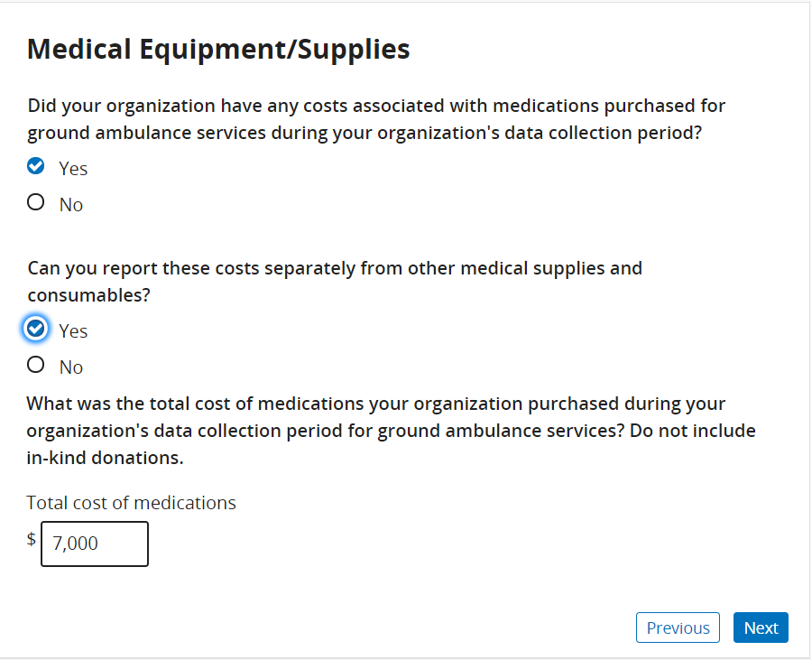Select Yes radio for medication costs question
Viewport: 812px width, 660px height.
click(x=36, y=167)
